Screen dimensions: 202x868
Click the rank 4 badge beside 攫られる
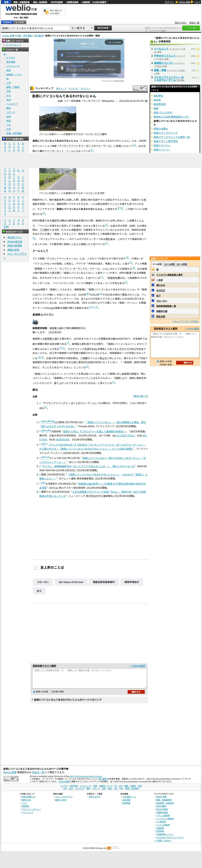(x=153, y=285)
